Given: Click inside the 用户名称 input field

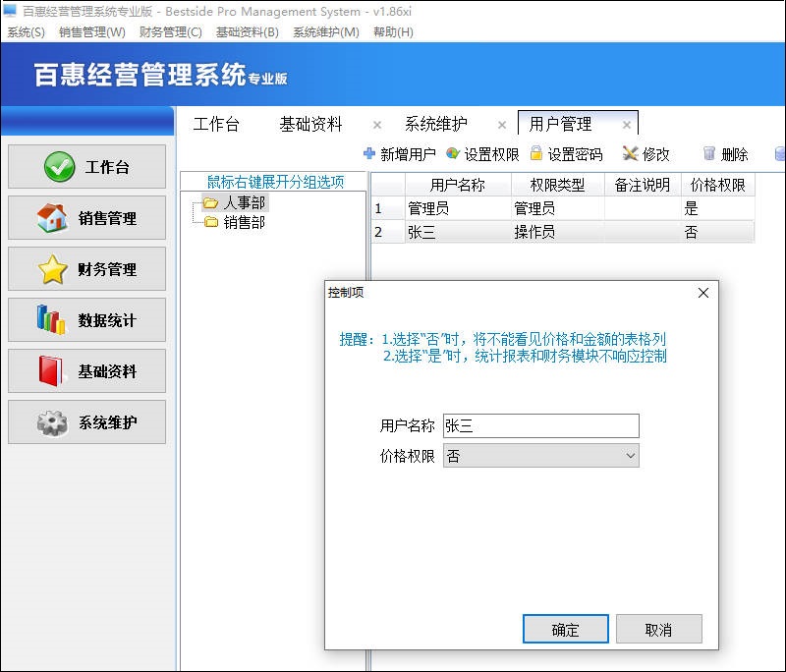Looking at the screenshot, I should pyautogui.click(x=540, y=426).
